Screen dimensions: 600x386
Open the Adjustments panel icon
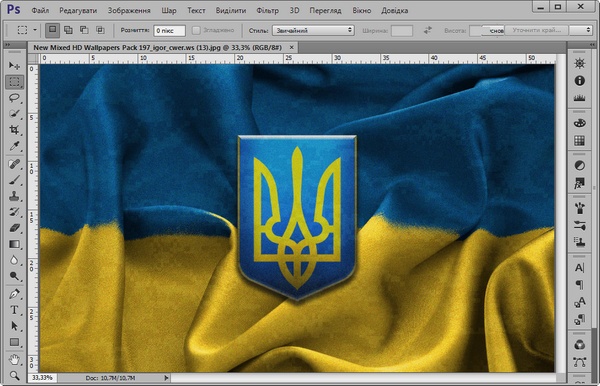coord(579,165)
